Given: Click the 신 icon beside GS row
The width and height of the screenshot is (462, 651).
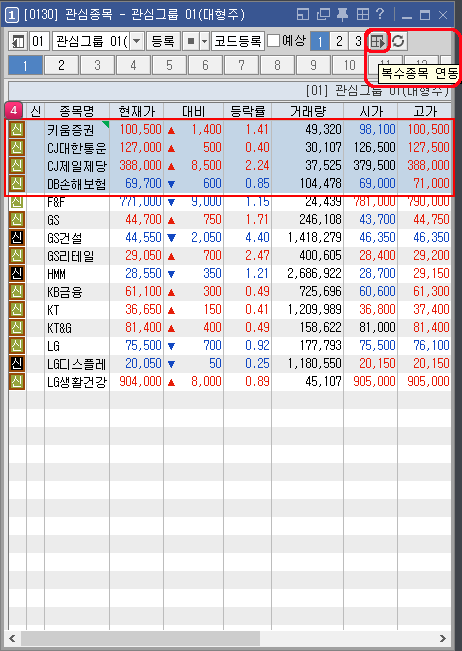Looking at the screenshot, I should [x=17, y=220].
